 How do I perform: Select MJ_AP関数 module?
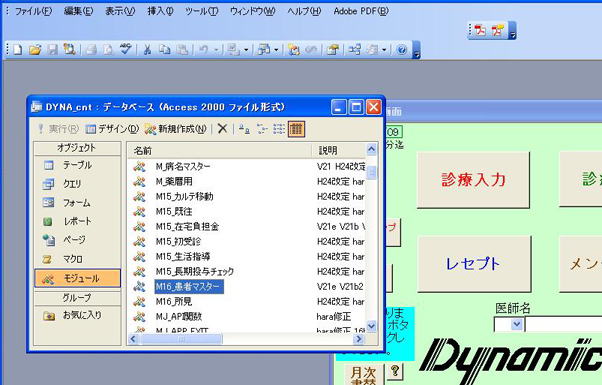point(179,317)
